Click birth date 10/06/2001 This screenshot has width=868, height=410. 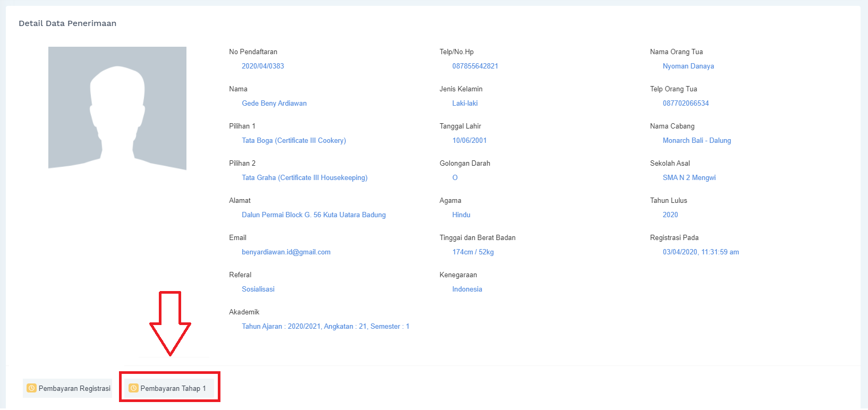point(469,141)
